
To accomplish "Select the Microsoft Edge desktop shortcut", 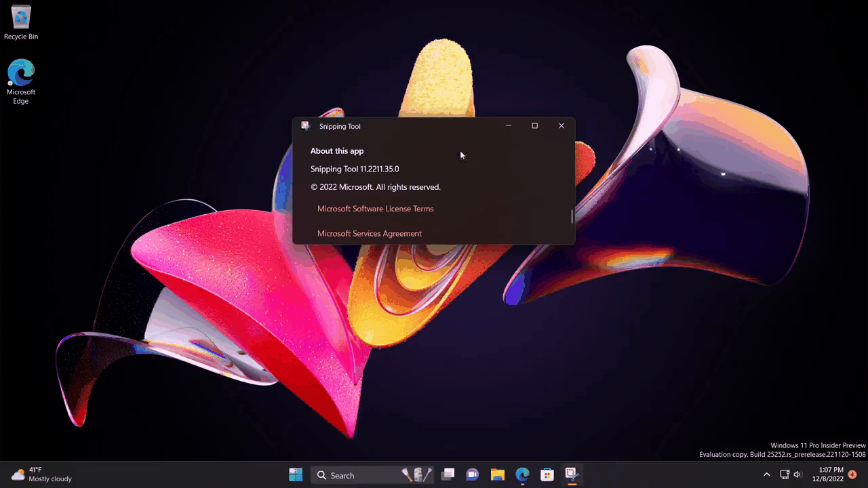I will point(21,82).
